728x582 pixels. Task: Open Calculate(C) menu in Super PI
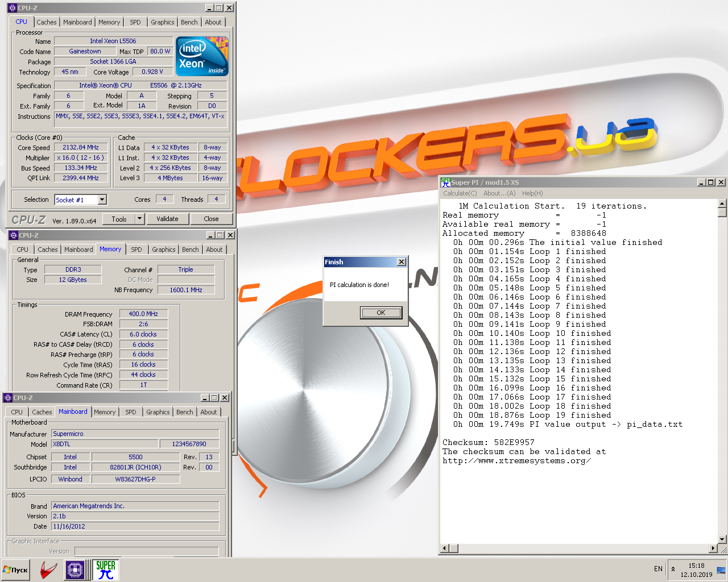click(x=461, y=193)
